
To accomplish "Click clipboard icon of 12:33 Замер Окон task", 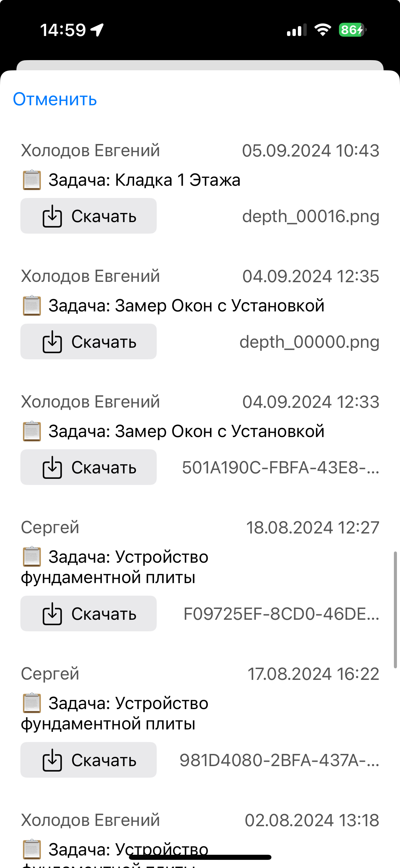I will [32, 431].
